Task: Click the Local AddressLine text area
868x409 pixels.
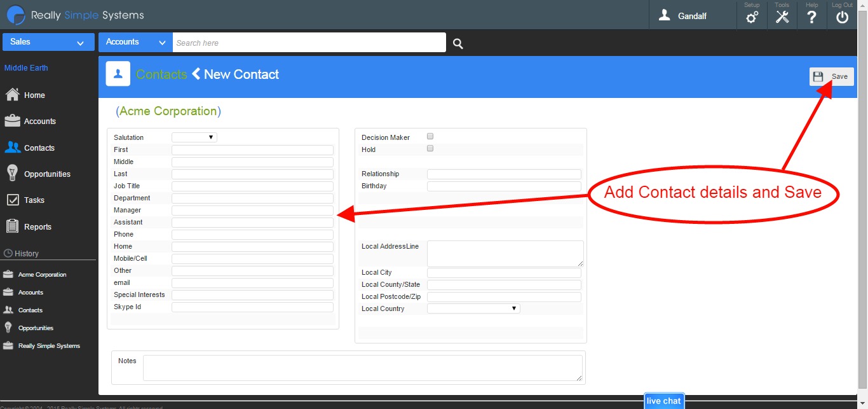Action: pyautogui.click(x=505, y=254)
